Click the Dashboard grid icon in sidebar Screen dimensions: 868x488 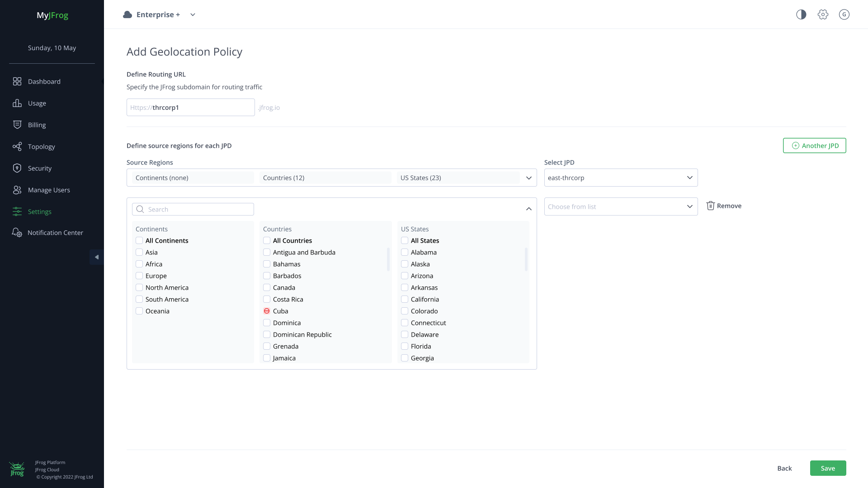[x=17, y=81]
